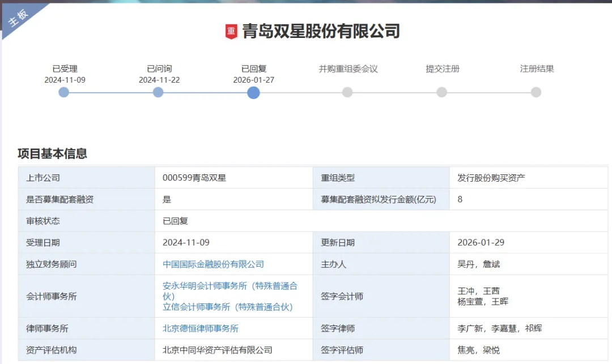The width and height of the screenshot is (612, 364).
Task: Click the signing appraisers 焦亮，梁悦
Action: click(478, 350)
